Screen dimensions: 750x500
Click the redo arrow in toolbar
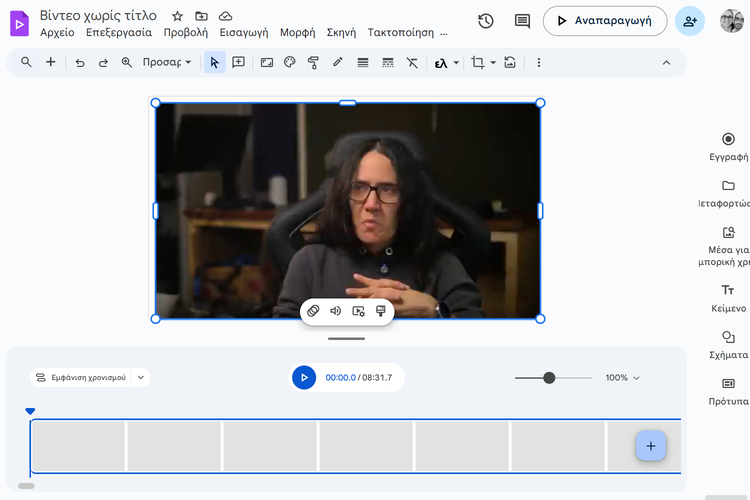[x=103, y=62]
